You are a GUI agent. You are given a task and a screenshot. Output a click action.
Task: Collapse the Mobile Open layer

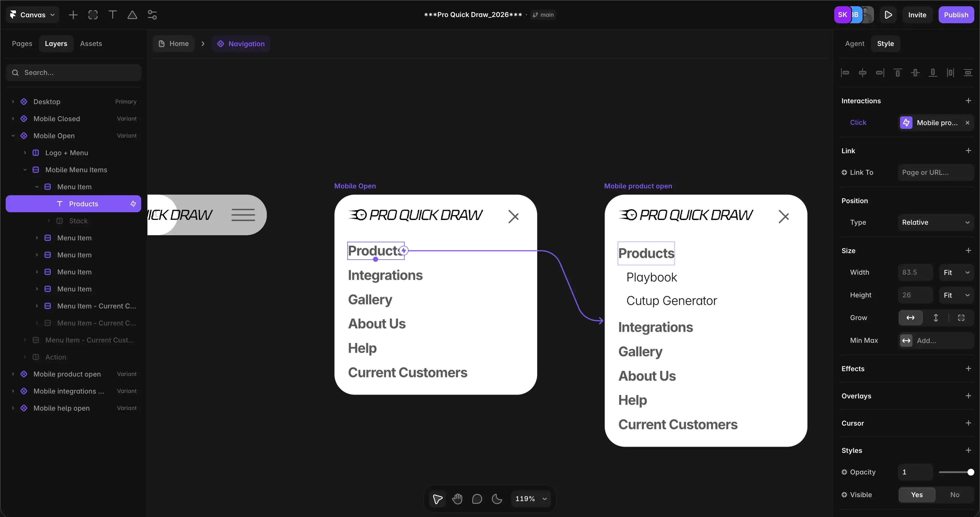(13, 136)
